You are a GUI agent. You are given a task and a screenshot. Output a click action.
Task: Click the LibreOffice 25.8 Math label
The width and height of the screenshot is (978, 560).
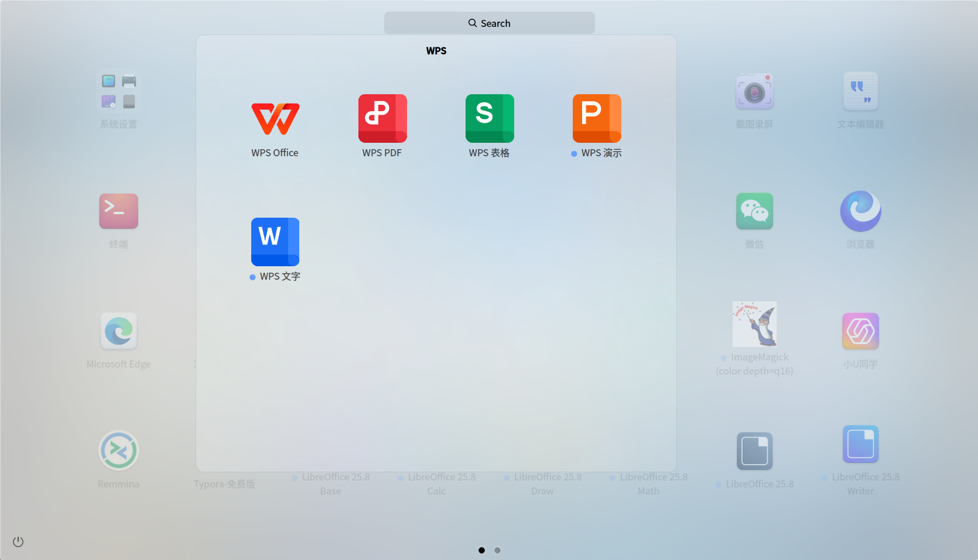[649, 484]
